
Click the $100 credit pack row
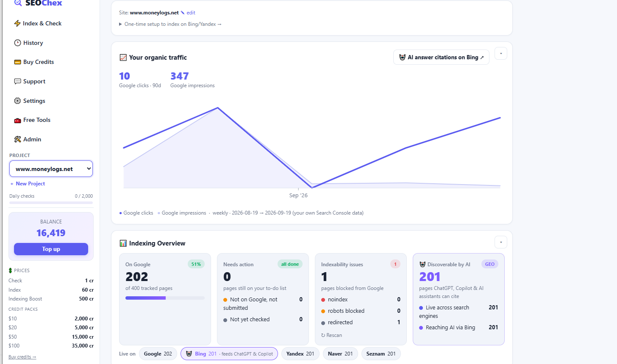pyautogui.click(x=51, y=346)
